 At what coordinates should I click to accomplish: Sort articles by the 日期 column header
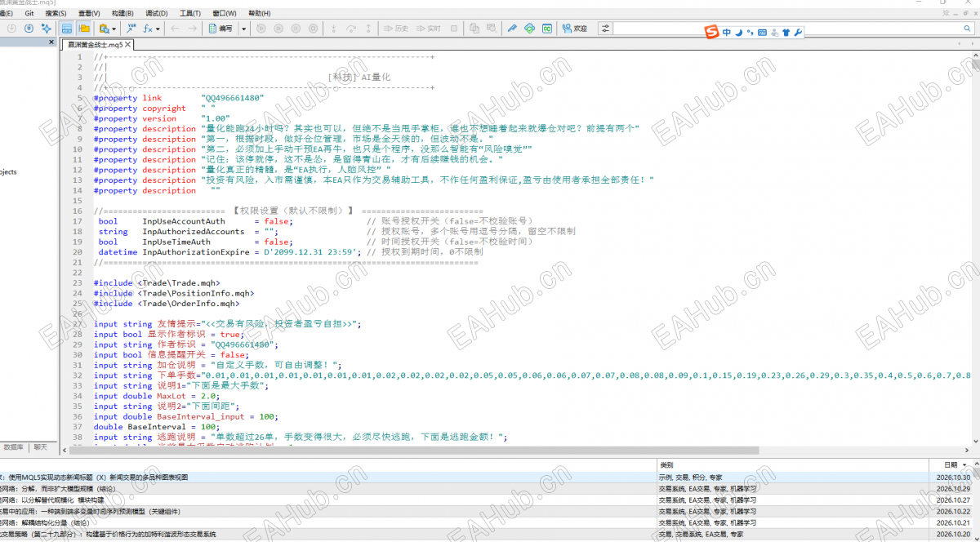pos(951,464)
